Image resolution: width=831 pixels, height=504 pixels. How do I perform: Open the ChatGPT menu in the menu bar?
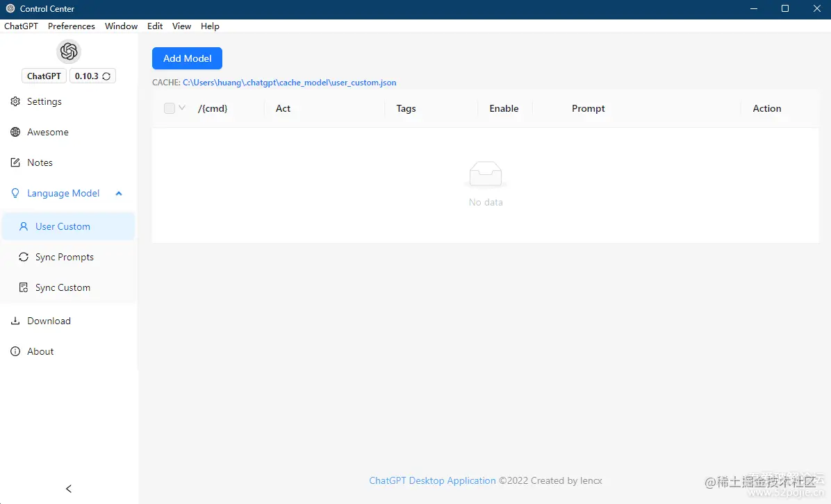pyautogui.click(x=22, y=26)
